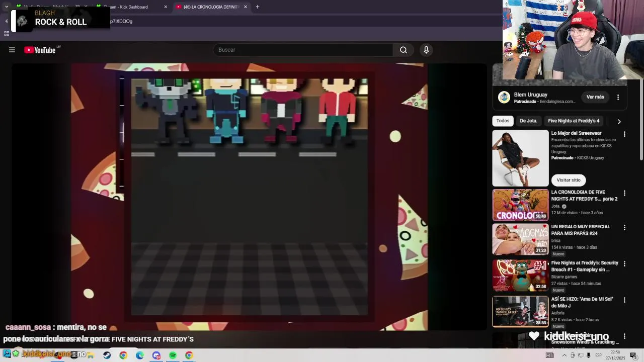The height and width of the screenshot is (362, 644).
Task: Open options for Cronologia parte 2 video
Action: pos(624,193)
